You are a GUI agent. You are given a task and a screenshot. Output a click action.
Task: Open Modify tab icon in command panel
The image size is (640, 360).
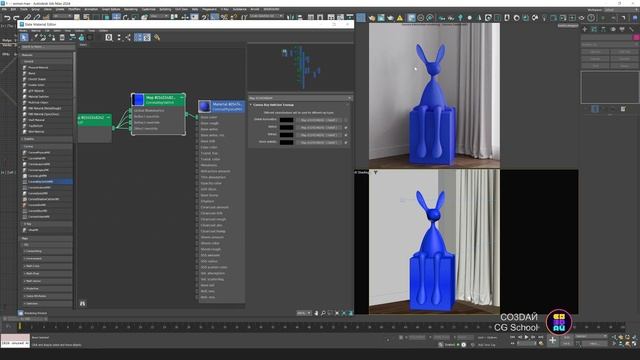pyautogui.click(x=594, y=29)
